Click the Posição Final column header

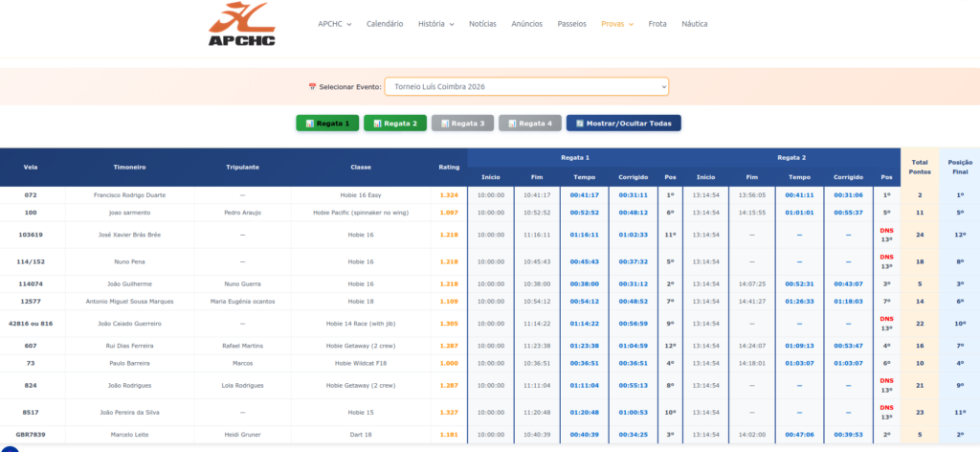[960, 167]
